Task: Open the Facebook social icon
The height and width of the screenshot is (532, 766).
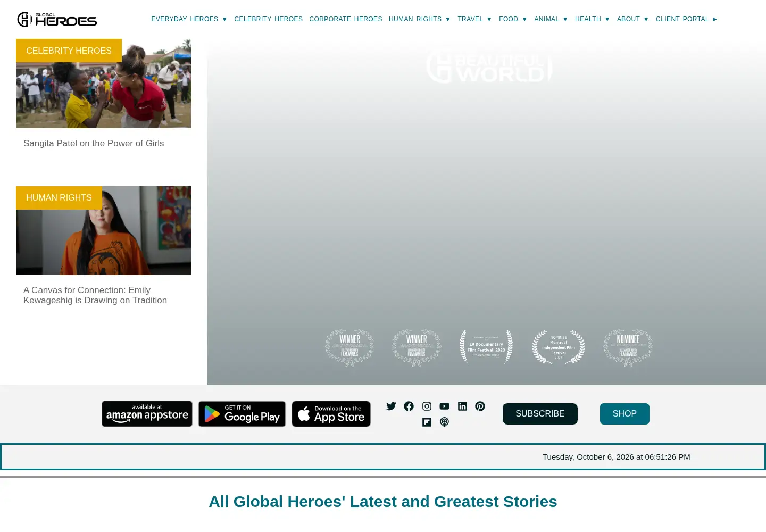Action: (409, 406)
